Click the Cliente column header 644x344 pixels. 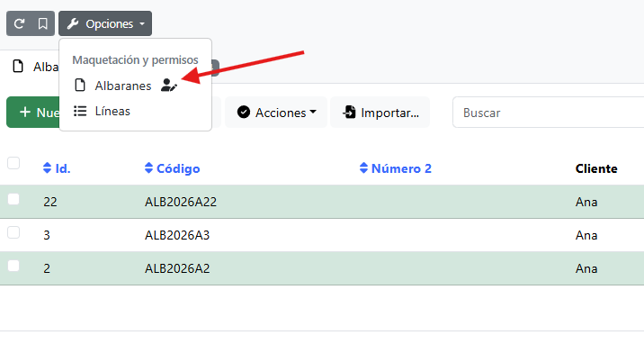[596, 168]
